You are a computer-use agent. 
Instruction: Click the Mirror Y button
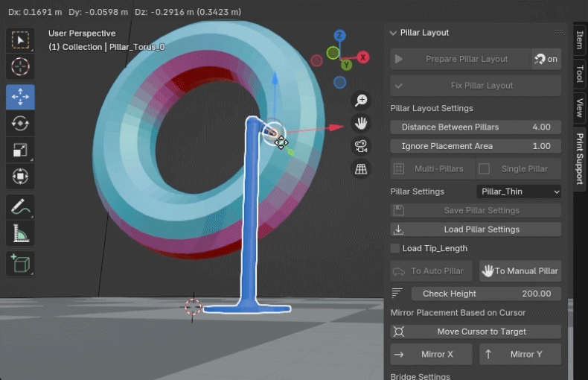pos(520,354)
